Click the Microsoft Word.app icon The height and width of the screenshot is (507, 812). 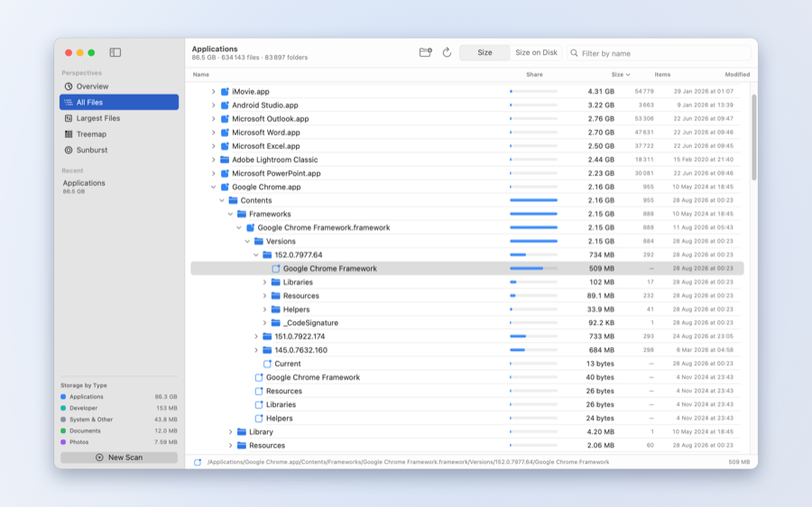(x=225, y=133)
